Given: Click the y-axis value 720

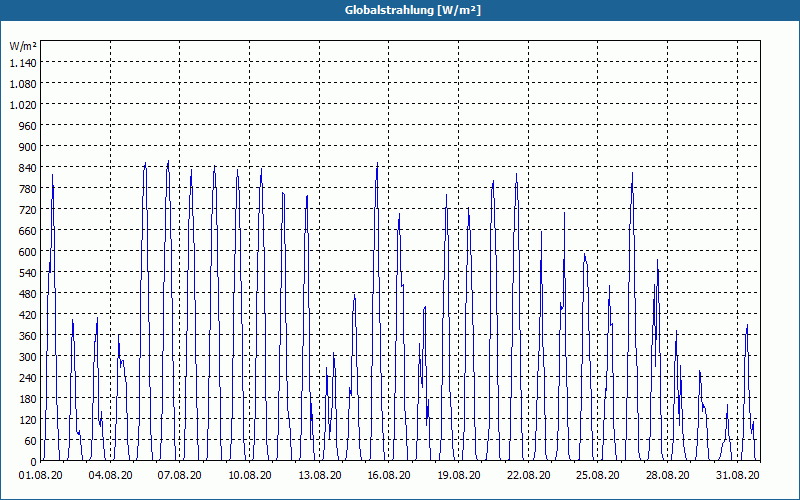Looking at the screenshot, I should (28, 210).
